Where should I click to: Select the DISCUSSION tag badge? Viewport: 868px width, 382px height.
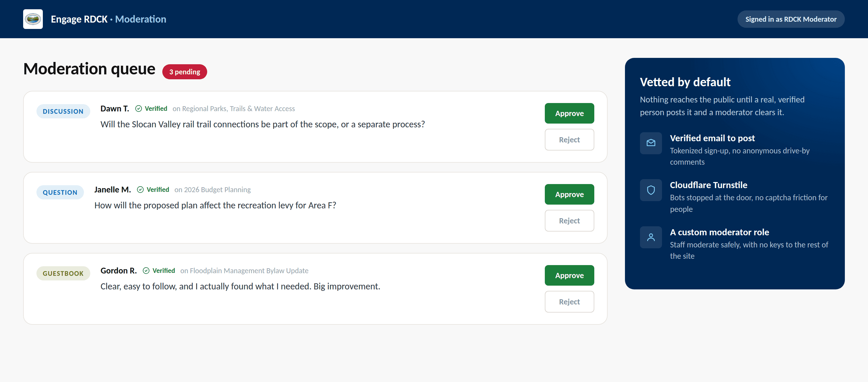(x=63, y=111)
